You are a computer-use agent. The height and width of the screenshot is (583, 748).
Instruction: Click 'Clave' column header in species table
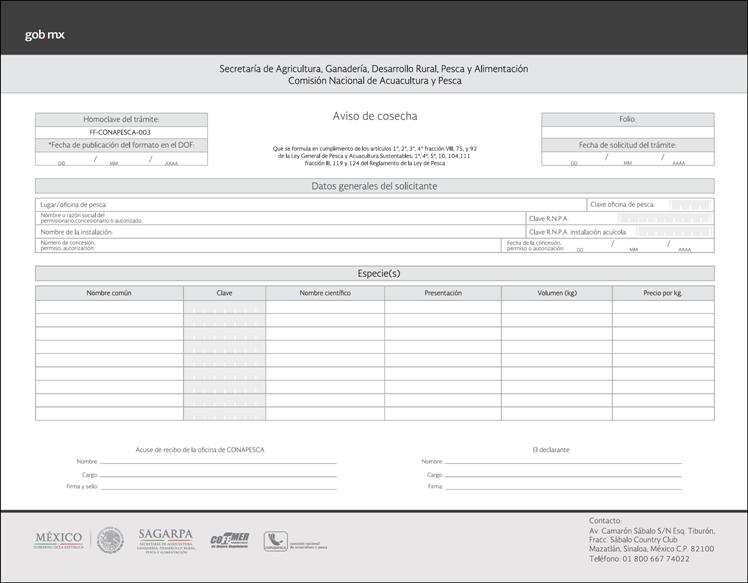[x=224, y=293]
